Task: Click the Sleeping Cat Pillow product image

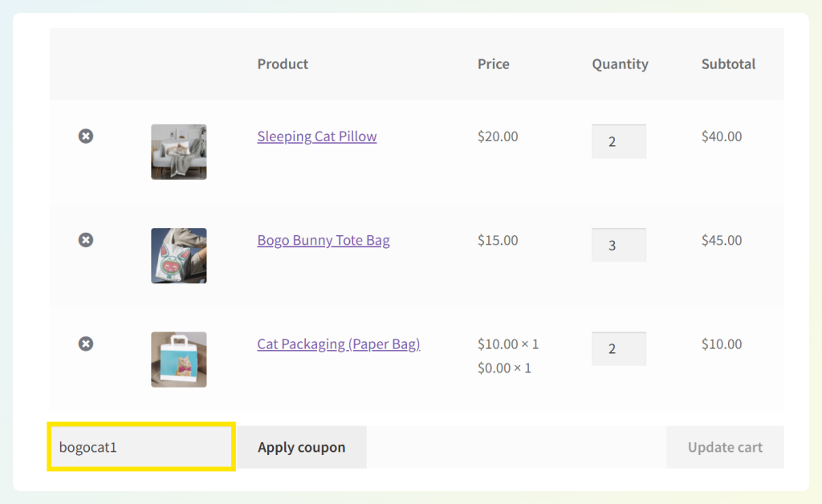Action: 178,152
